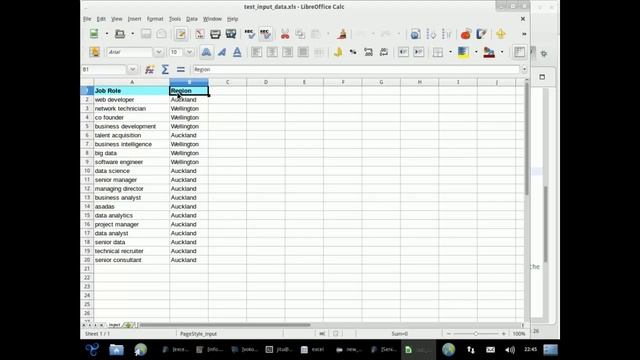This screenshot has height=360, width=640.
Task: Open the Styles and Formatting icon
Action: (95, 52)
